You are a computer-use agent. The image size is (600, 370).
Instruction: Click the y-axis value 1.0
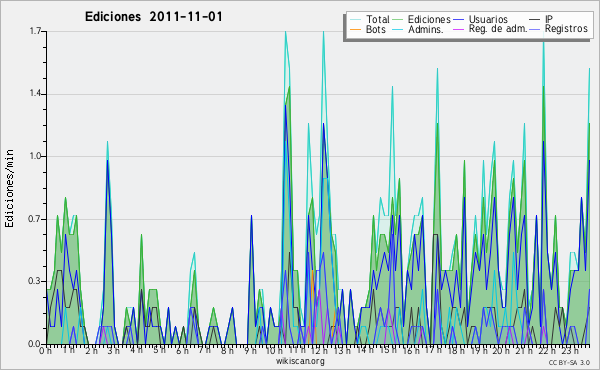[x=35, y=156]
